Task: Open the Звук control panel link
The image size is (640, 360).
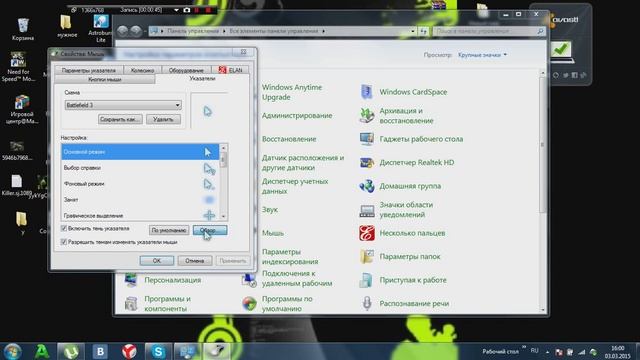Action: (x=270, y=209)
